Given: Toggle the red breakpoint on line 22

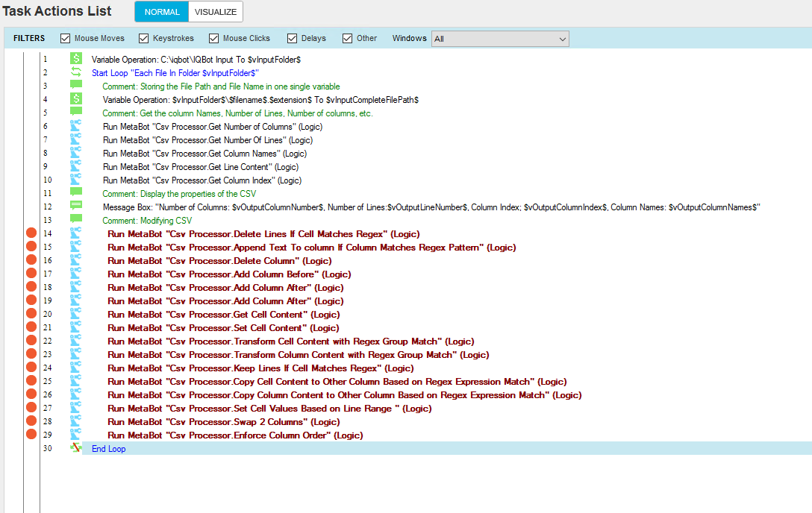Looking at the screenshot, I should click(x=31, y=341).
